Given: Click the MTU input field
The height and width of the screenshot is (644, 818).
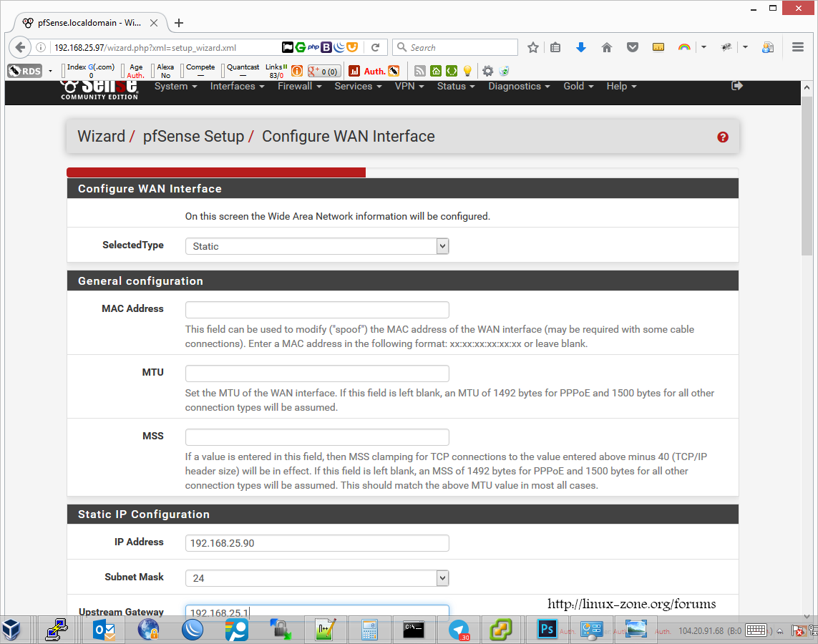Looking at the screenshot, I should 317,374.
